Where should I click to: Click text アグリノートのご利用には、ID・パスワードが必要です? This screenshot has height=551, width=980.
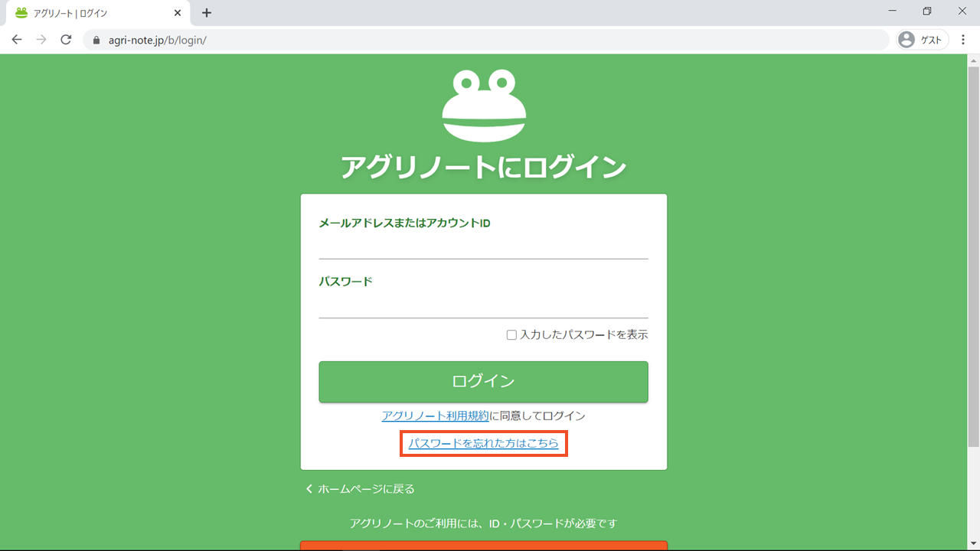[483, 523]
